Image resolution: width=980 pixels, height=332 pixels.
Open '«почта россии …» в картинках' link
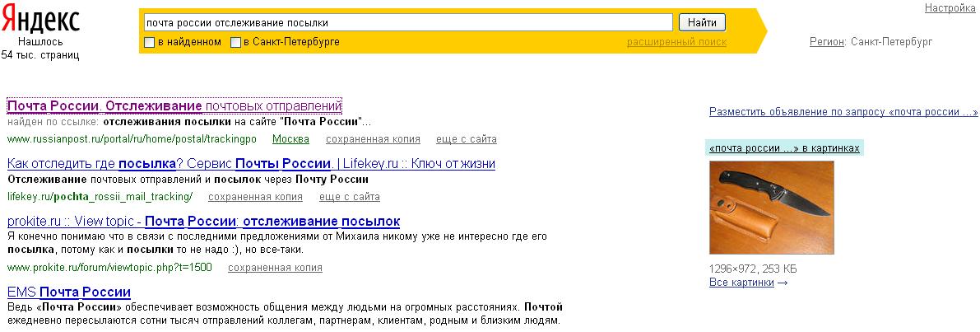coord(784,148)
